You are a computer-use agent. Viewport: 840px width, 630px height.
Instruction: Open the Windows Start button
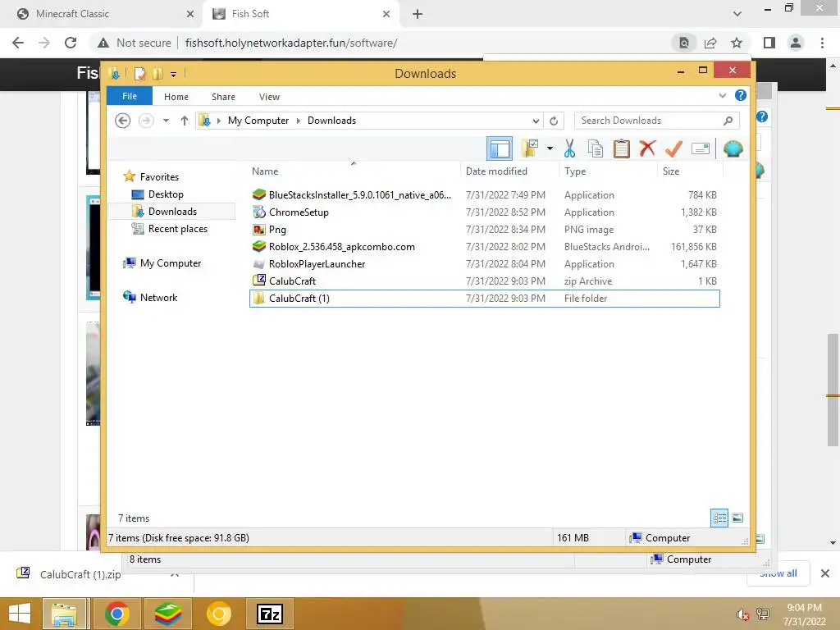click(x=20, y=614)
